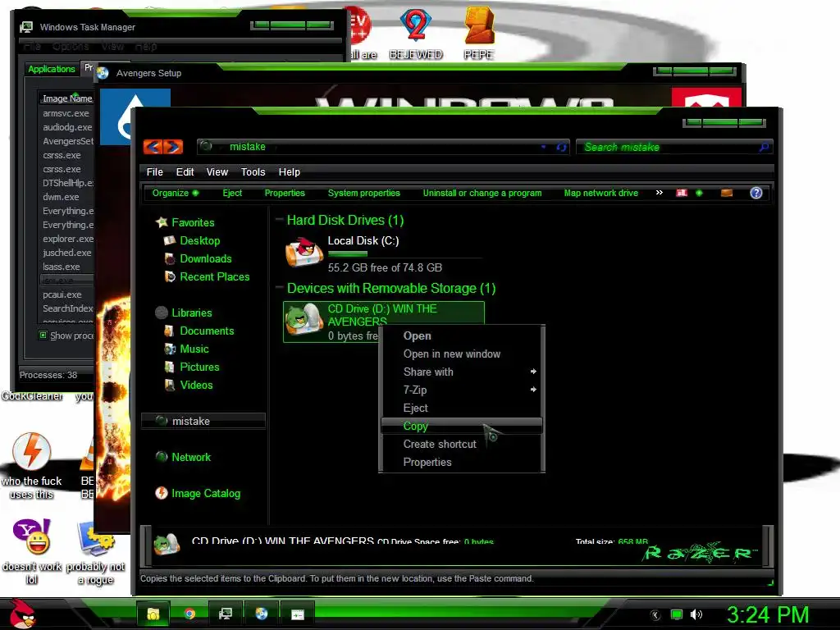840x630 pixels.
Task: Focus the Search mistake field
Action: (x=674, y=147)
